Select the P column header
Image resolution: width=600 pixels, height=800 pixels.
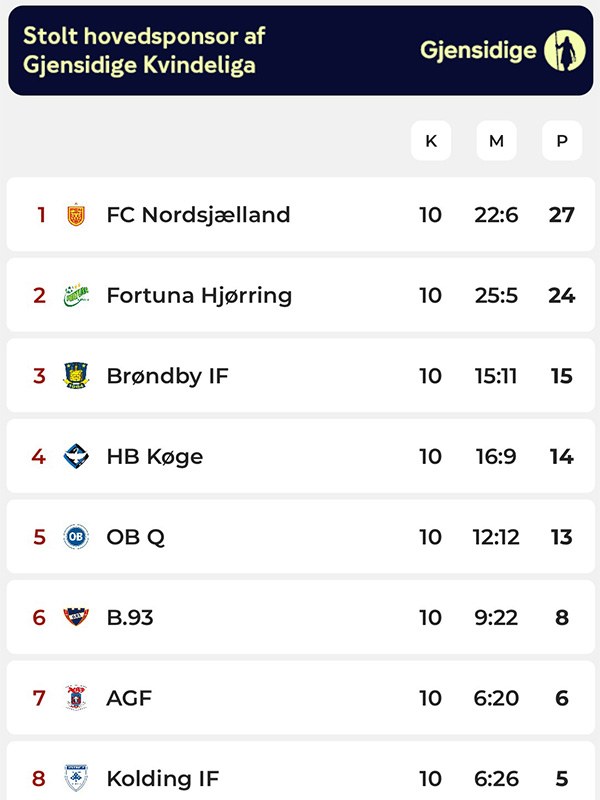coord(562,141)
